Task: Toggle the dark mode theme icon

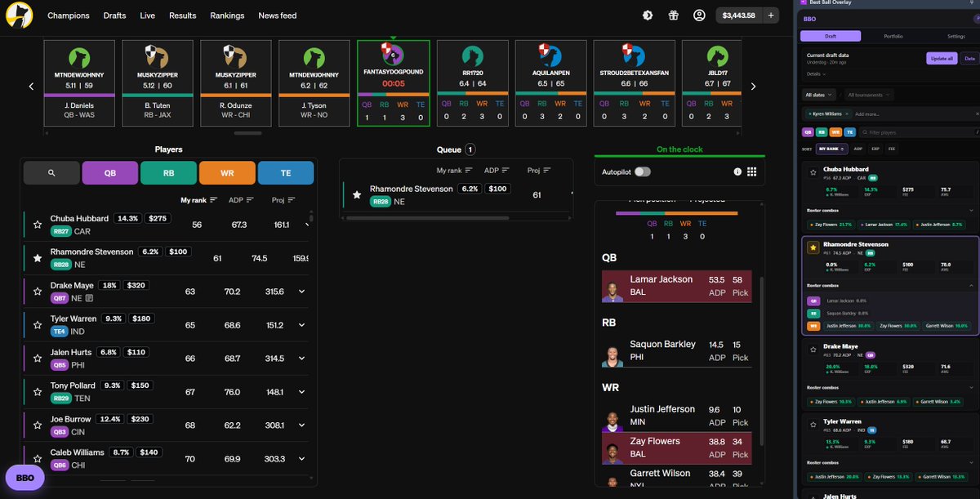Action: (x=648, y=16)
